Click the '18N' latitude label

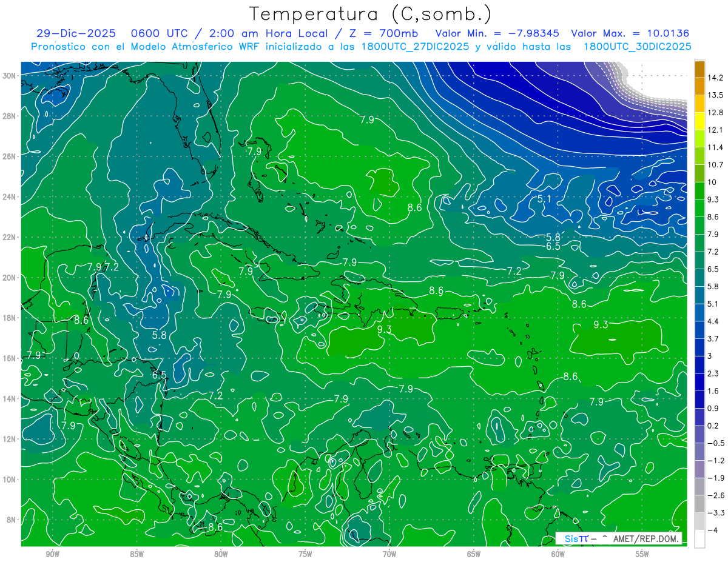coord(9,318)
